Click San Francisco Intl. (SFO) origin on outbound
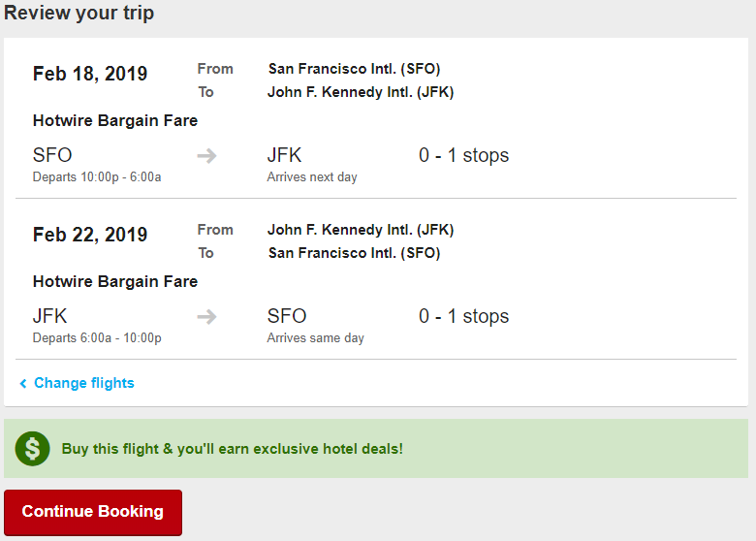Screen dimensions: 756x541 click(355, 69)
